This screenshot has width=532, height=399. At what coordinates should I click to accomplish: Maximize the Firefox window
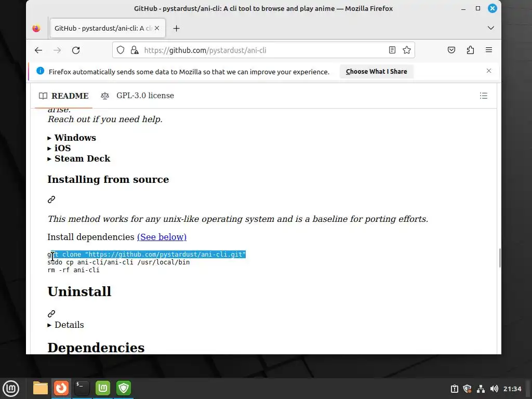click(478, 8)
